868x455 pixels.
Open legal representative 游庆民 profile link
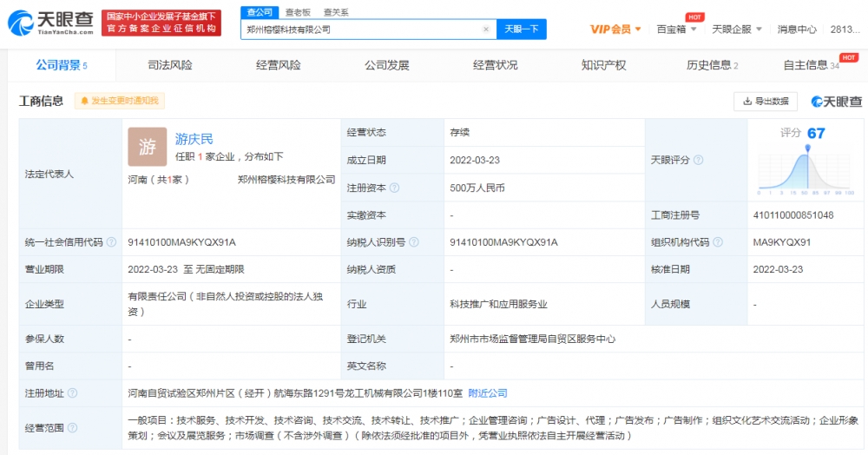[194, 139]
